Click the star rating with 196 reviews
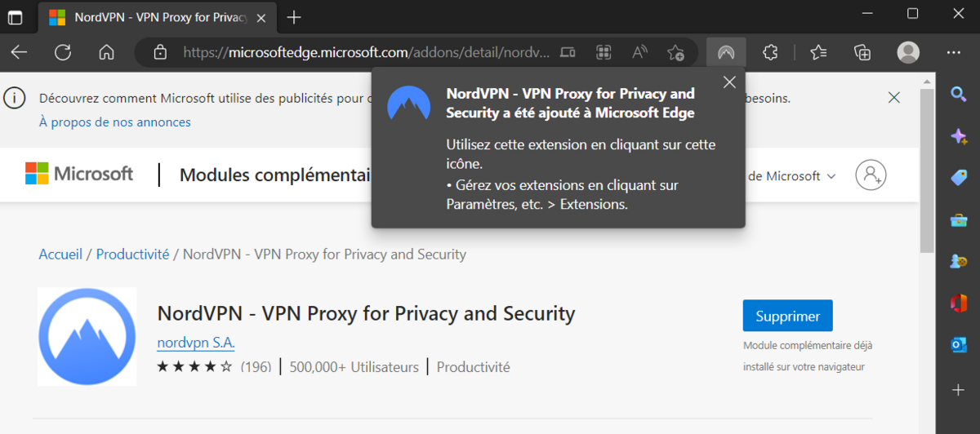The image size is (980, 434). pyautogui.click(x=214, y=367)
